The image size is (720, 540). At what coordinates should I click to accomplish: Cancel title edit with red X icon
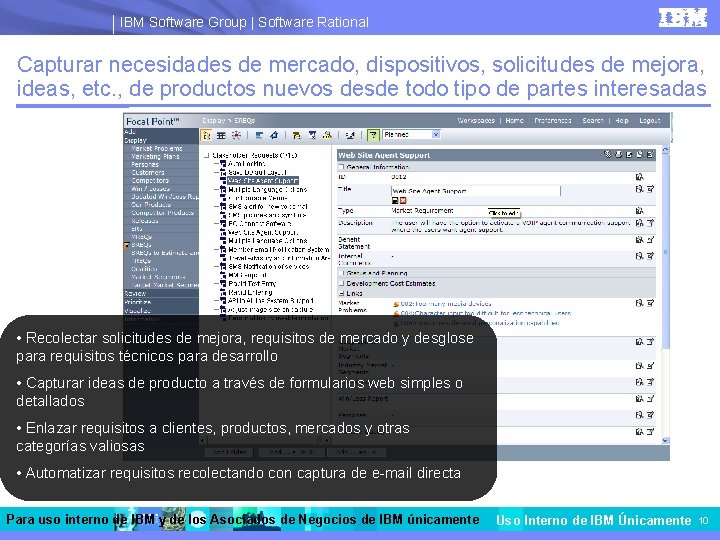click(x=403, y=201)
